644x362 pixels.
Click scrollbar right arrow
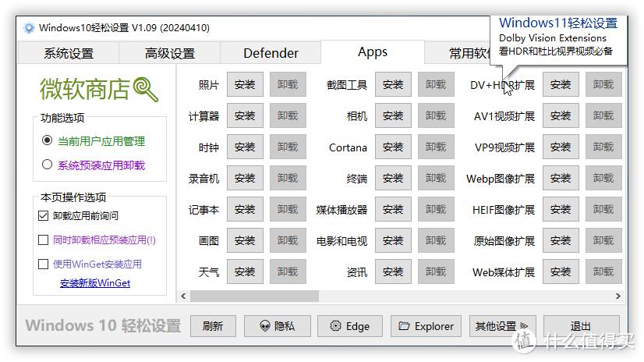(617, 296)
